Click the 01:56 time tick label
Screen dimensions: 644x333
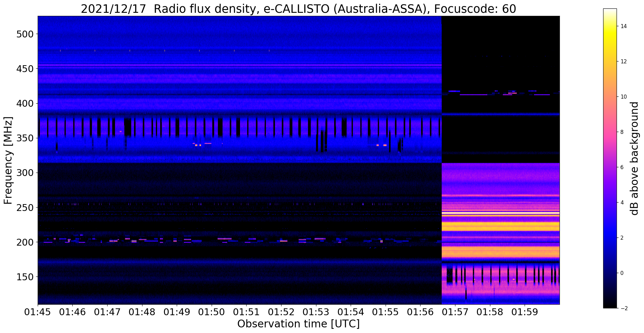tap(421, 312)
